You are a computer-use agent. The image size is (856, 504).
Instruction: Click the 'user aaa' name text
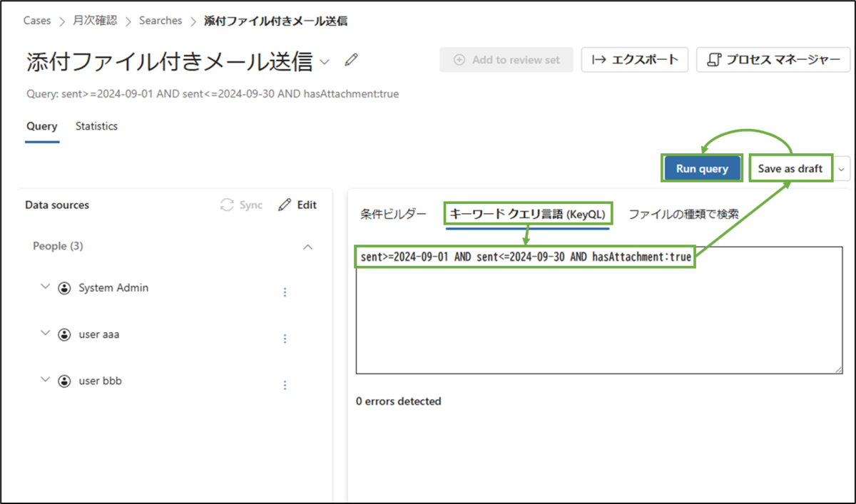click(x=99, y=334)
